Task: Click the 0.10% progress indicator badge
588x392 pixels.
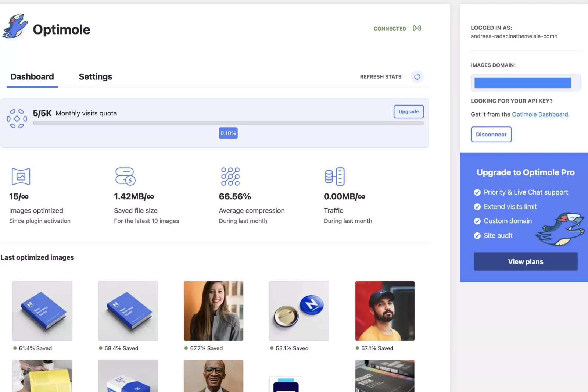Action: click(228, 133)
